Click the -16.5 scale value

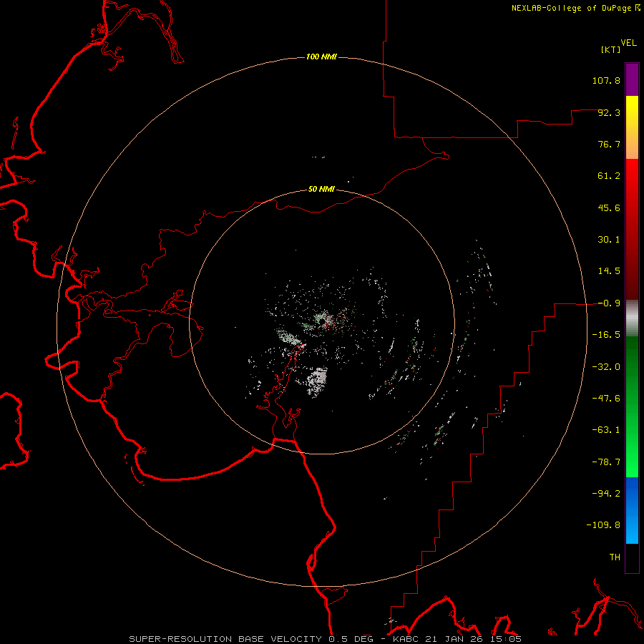point(606,335)
